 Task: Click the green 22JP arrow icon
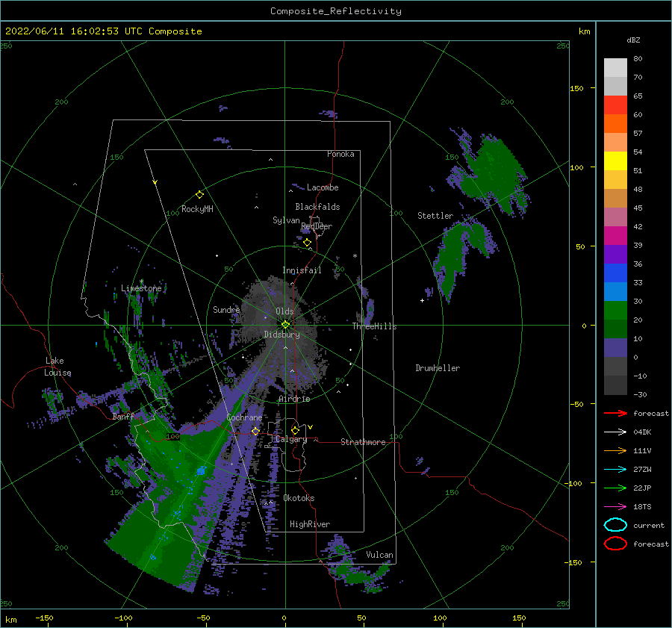pyautogui.click(x=615, y=488)
